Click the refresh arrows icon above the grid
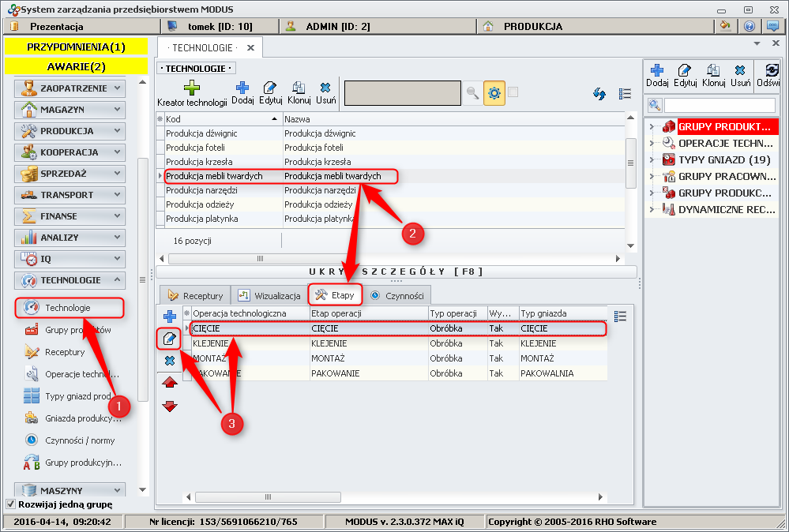 coord(599,94)
